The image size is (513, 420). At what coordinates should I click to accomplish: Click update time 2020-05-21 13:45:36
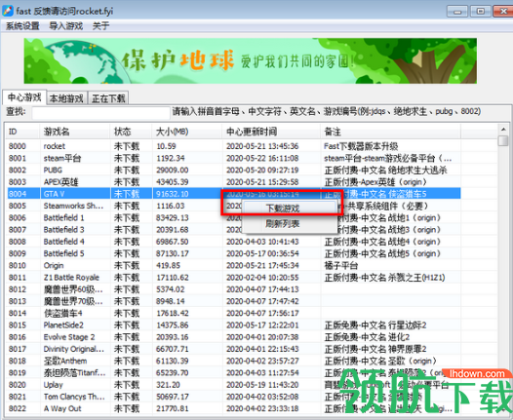(x=262, y=146)
